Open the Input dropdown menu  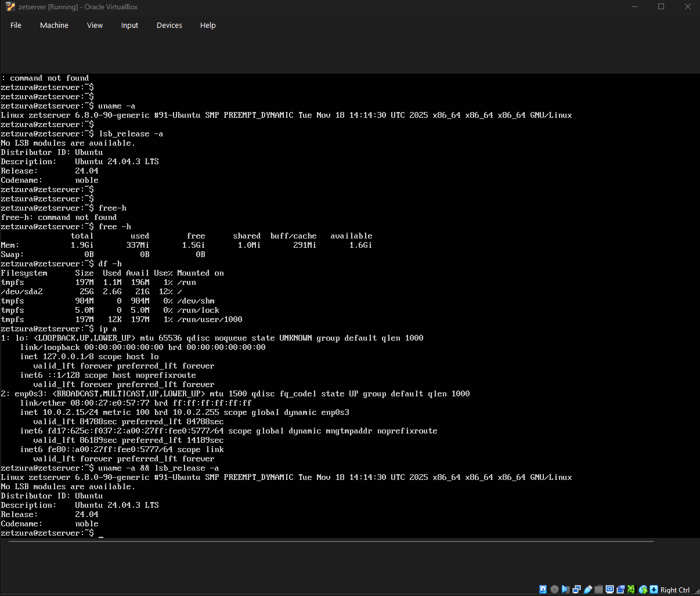[x=129, y=25]
